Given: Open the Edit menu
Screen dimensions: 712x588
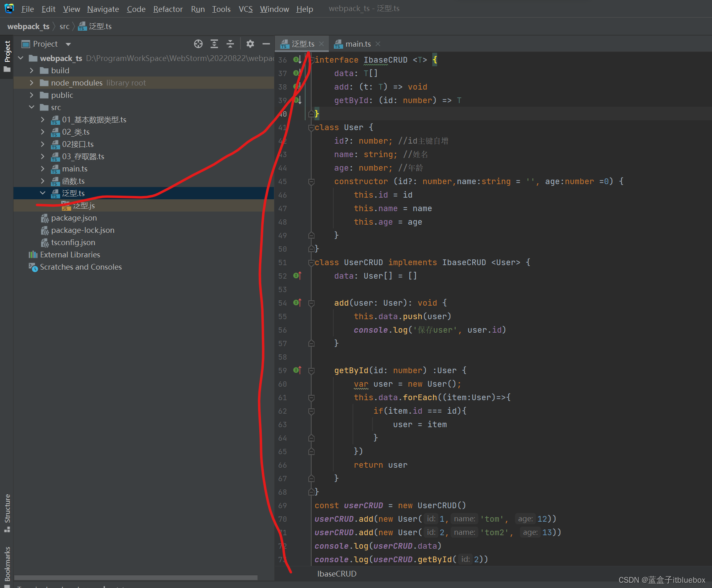Looking at the screenshot, I should click(x=48, y=9).
